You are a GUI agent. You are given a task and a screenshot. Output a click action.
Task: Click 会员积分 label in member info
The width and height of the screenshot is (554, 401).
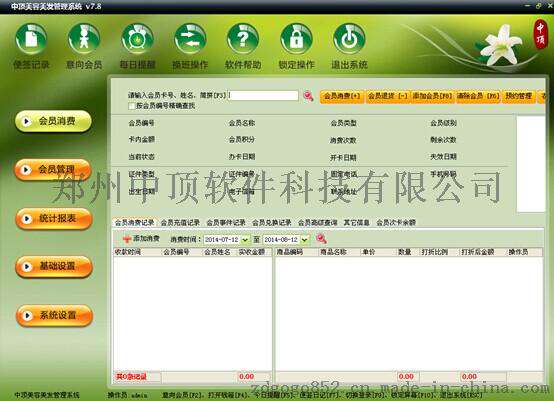[x=242, y=140]
